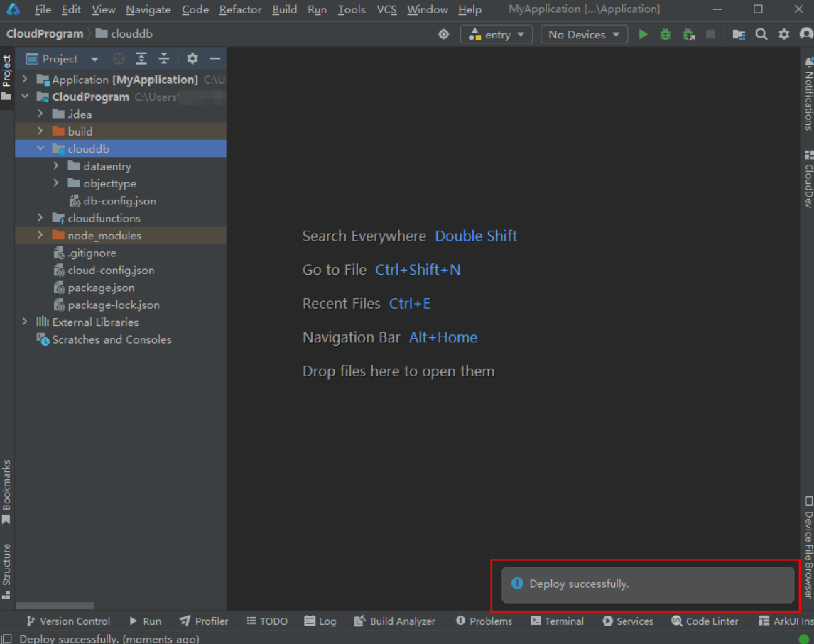This screenshot has width=814, height=644.
Task: Select package-lock.json file
Action: click(107, 305)
